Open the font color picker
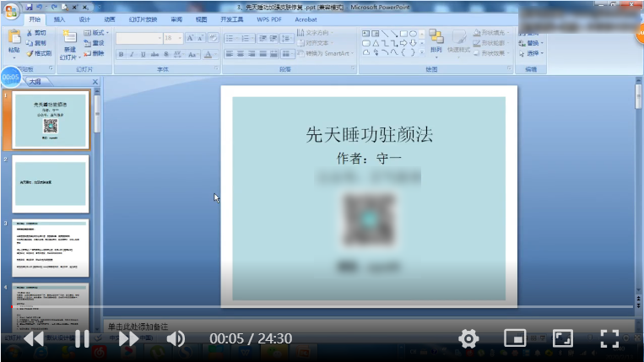 [209, 54]
